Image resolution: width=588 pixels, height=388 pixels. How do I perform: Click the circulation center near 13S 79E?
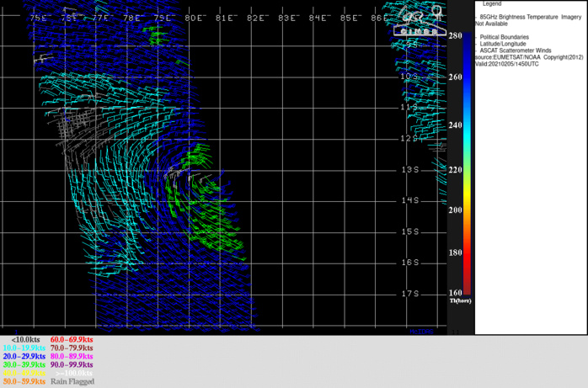[x=174, y=173]
